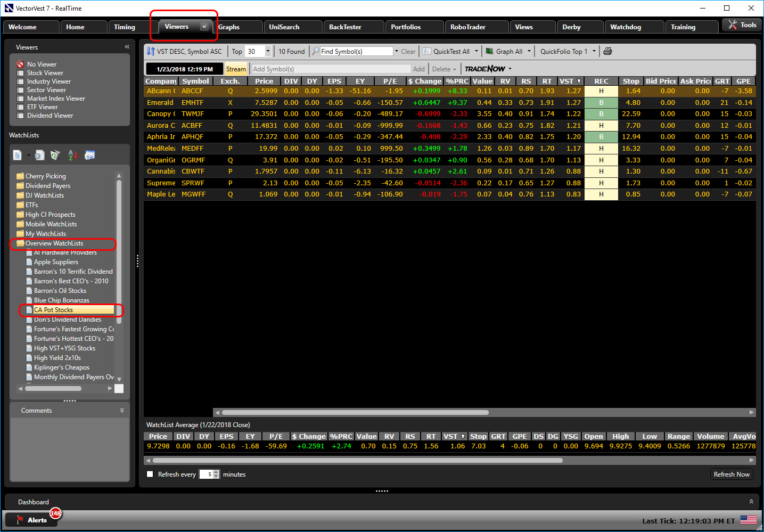The height and width of the screenshot is (532, 764).
Task: Expand the Dashboard panel
Action: pyautogui.click(x=751, y=502)
